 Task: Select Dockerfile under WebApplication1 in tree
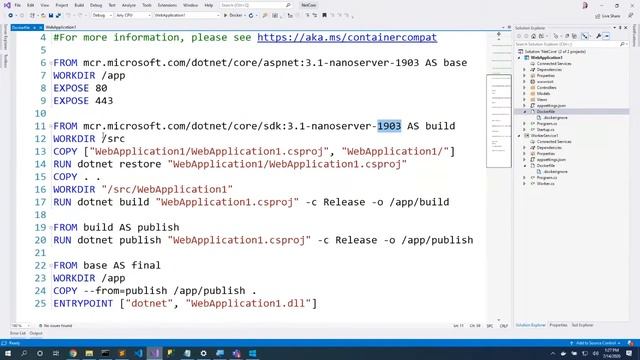coord(546,111)
